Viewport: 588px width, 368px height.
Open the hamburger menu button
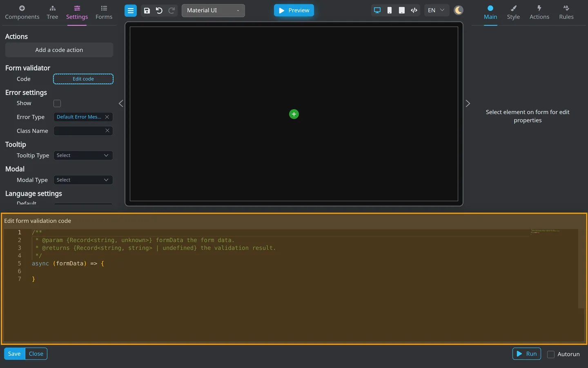131,11
